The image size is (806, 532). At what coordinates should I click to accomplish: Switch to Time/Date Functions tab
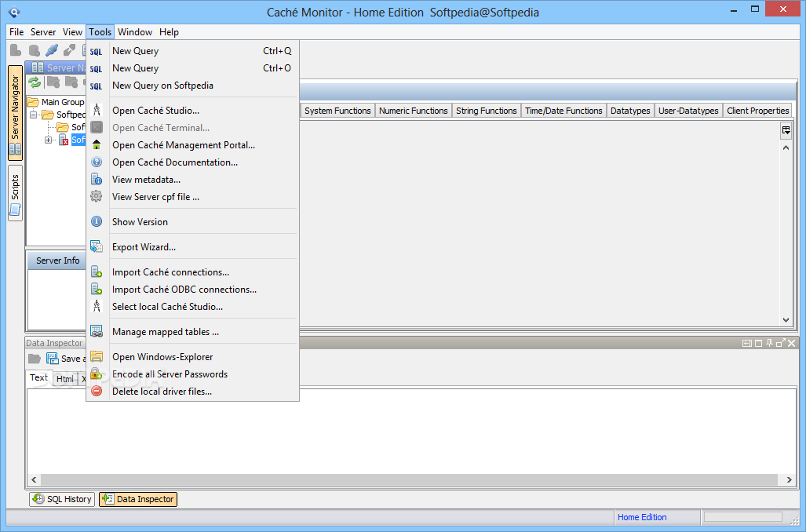[x=563, y=111]
